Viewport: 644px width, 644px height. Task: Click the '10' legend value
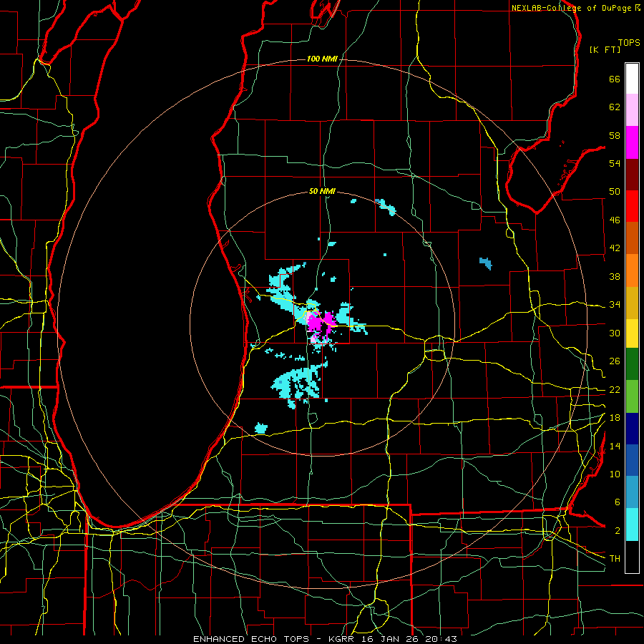click(615, 474)
